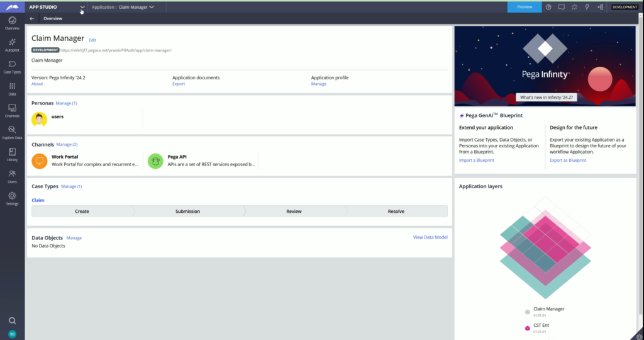The height and width of the screenshot is (340, 644).
Task: Click the Export as Blueprint link
Action: coord(568,161)
